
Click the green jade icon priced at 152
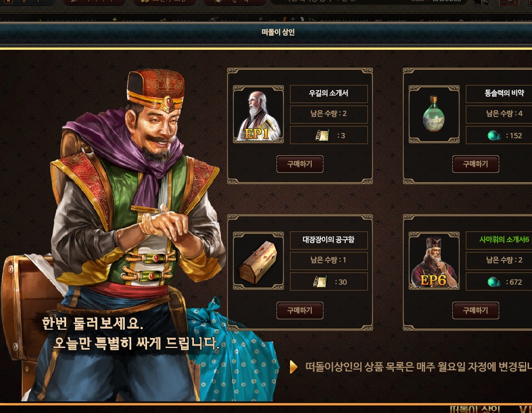click(494, 136)
